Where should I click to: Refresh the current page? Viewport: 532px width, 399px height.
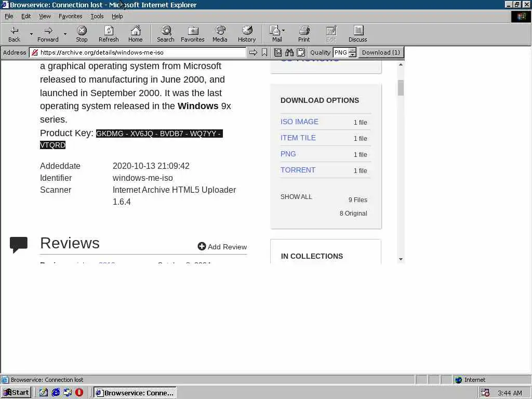[x=109, y=34]
